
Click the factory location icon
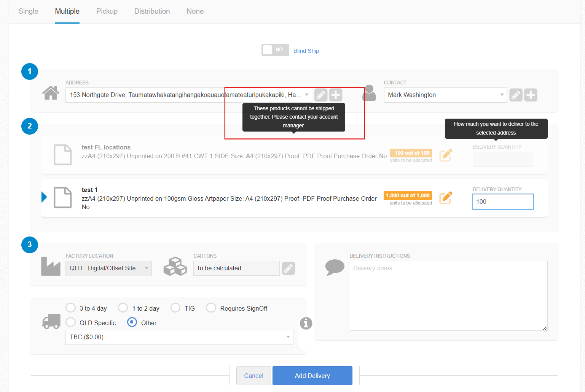(x=51, y=266)
